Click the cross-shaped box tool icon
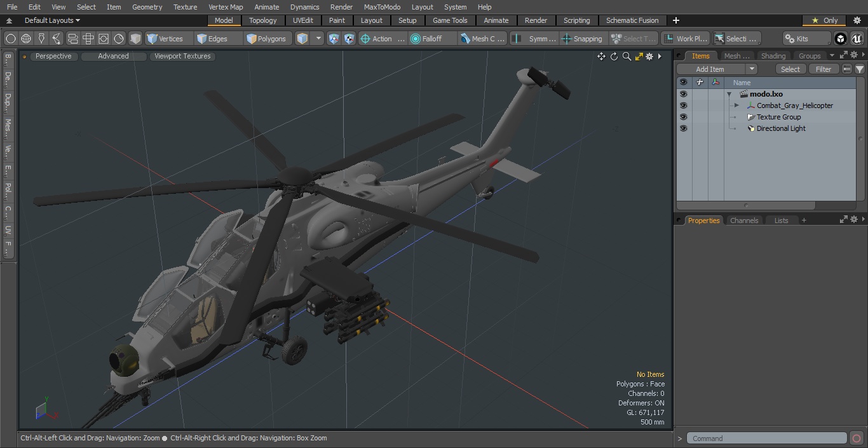Viewport: 868px width, 448px height. [x=88, y=39]
